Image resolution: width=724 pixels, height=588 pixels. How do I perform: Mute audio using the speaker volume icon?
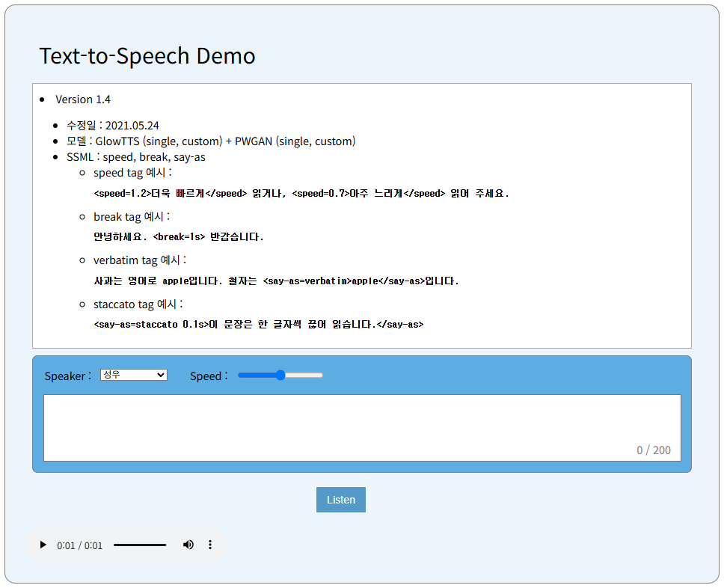point(188,545)
